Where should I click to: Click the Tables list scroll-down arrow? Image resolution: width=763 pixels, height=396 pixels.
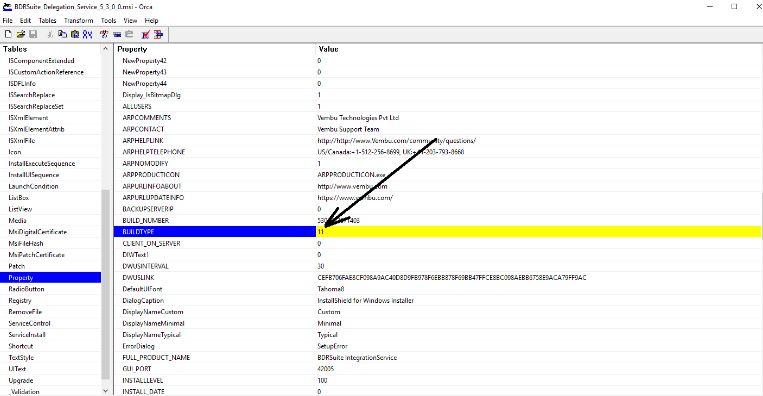point(106,391)
